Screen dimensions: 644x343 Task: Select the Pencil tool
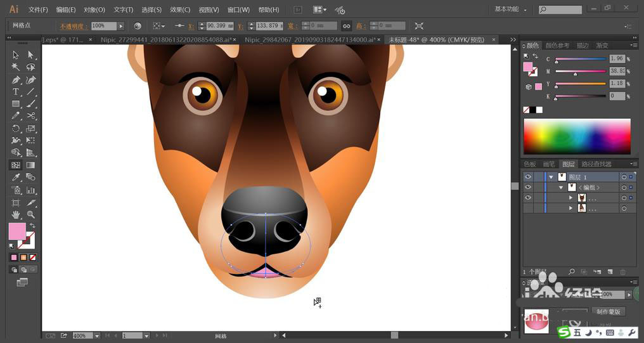pyautogui.click(x=16, y=116)
